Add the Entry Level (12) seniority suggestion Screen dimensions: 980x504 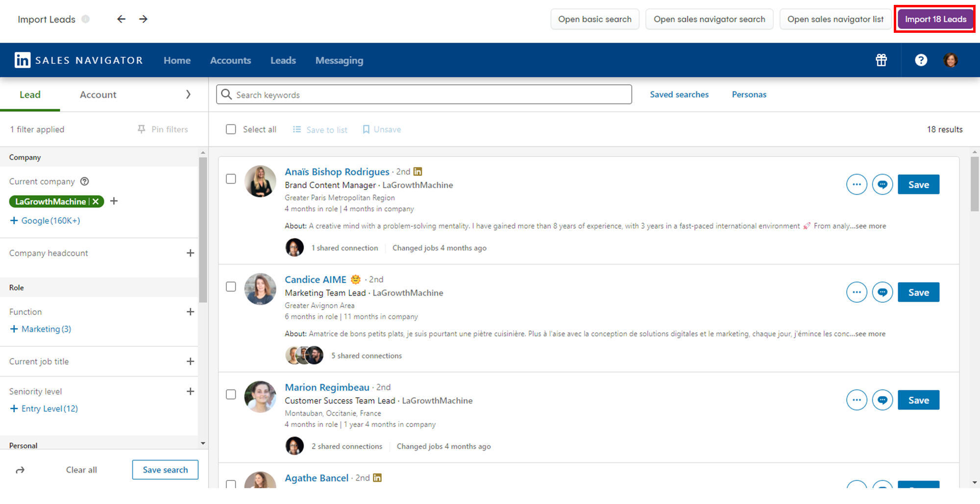(44, 408)
